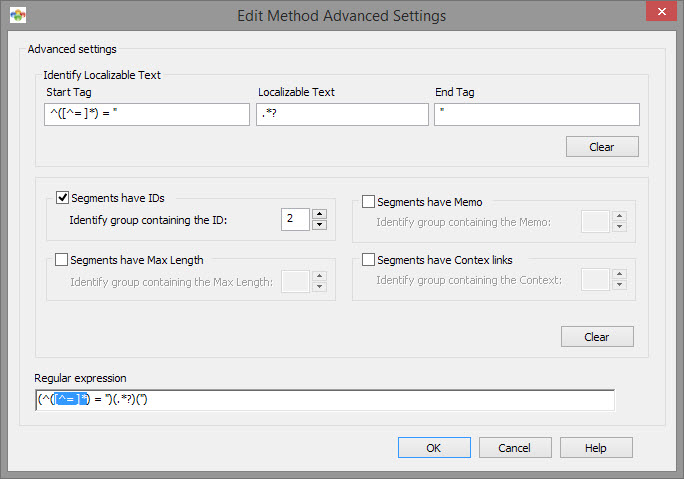Cancel the advanced settings dialog
Image resolution: width=684 pixels, height=479 pixels.
point(515,448)
